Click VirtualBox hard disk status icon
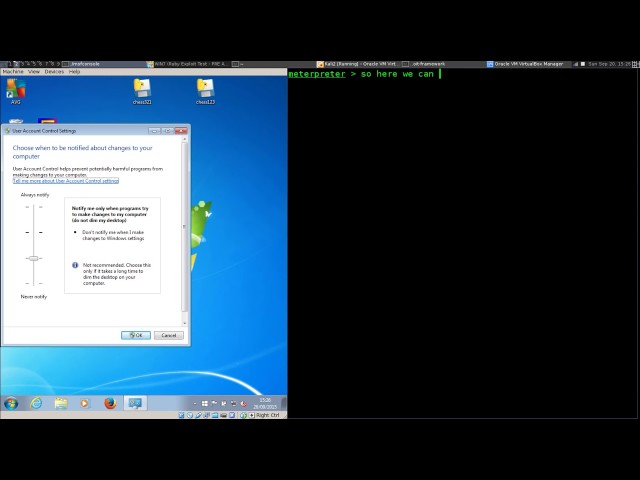The width and height of the screenshot is (640, 480). tap(182, 415)
